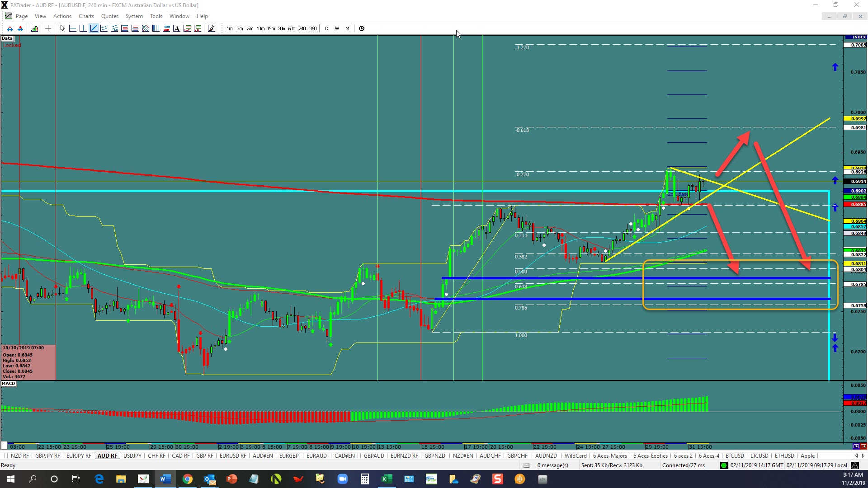Viewport: 868px width, 488px height.
Task: Switch to the 6 Aces-Majors tab
Action: click(x=610, y=456)
